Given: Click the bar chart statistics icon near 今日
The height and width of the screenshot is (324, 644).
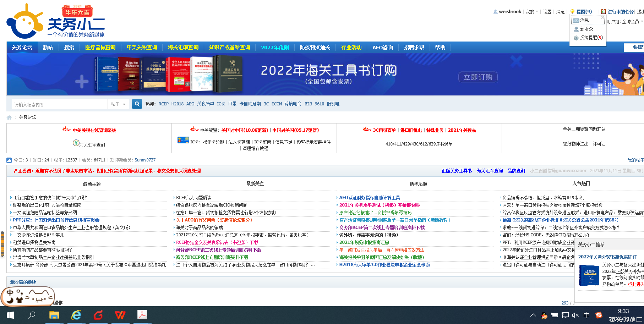Looking at the screenshot, I should coord(9,160).
